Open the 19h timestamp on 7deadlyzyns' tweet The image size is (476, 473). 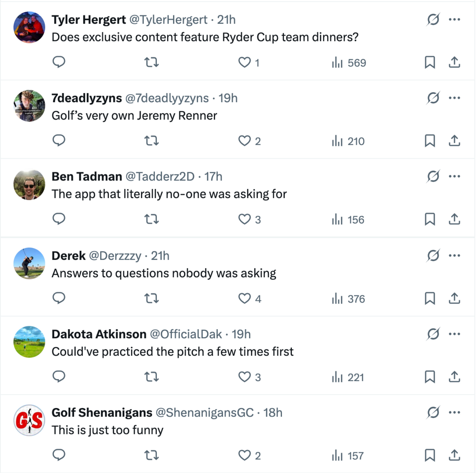pos(228,98)
